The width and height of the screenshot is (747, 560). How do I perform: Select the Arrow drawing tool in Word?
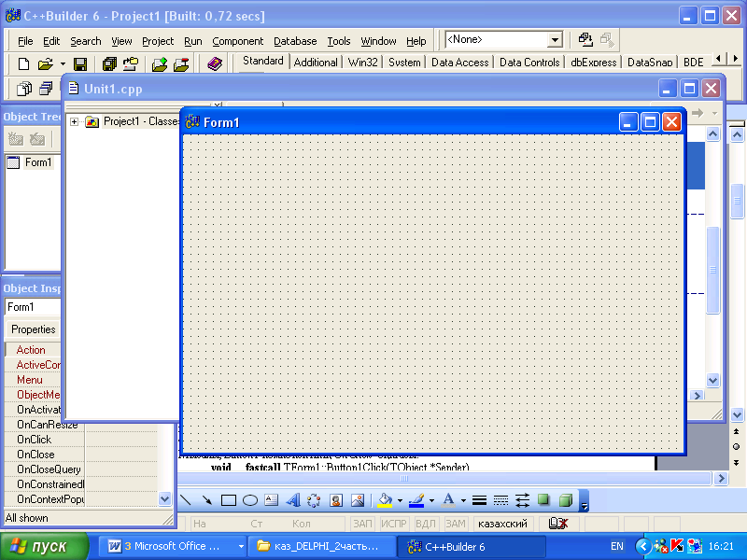tap(206, 500)
